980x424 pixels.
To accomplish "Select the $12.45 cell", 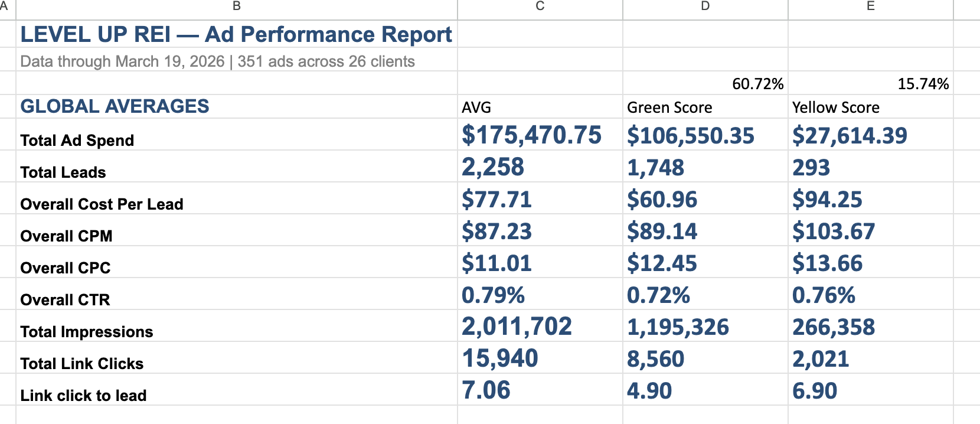I will tap(705, 262).
